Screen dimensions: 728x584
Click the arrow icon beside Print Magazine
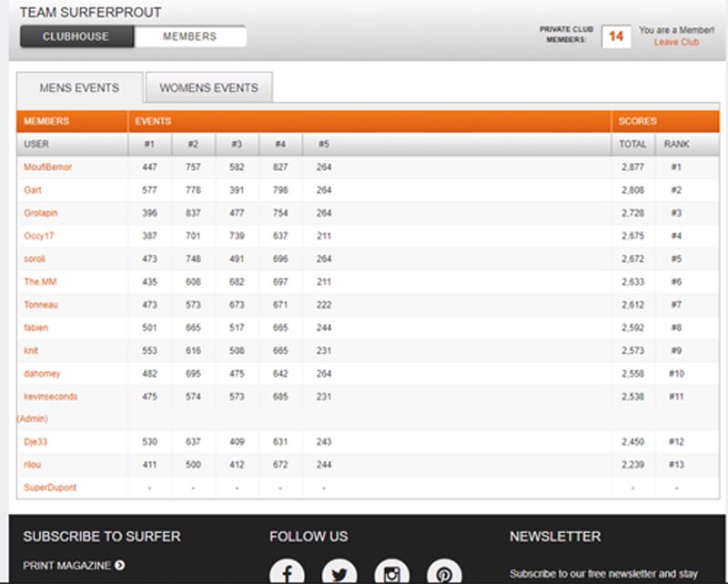pyautogui.click(x=120, y=566)
